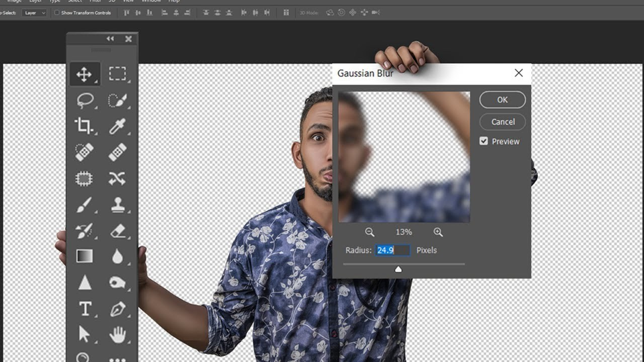Select the Horizontal Type tool
The height and width of the screenshot is (362, 644).
click(x=85, y=308)
